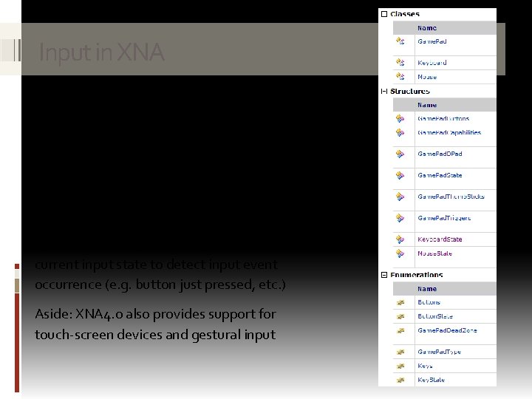Open the GamePadDPad structure link
Image resolution: width=532 pixels, height=399 pixels.
[440, 154]
